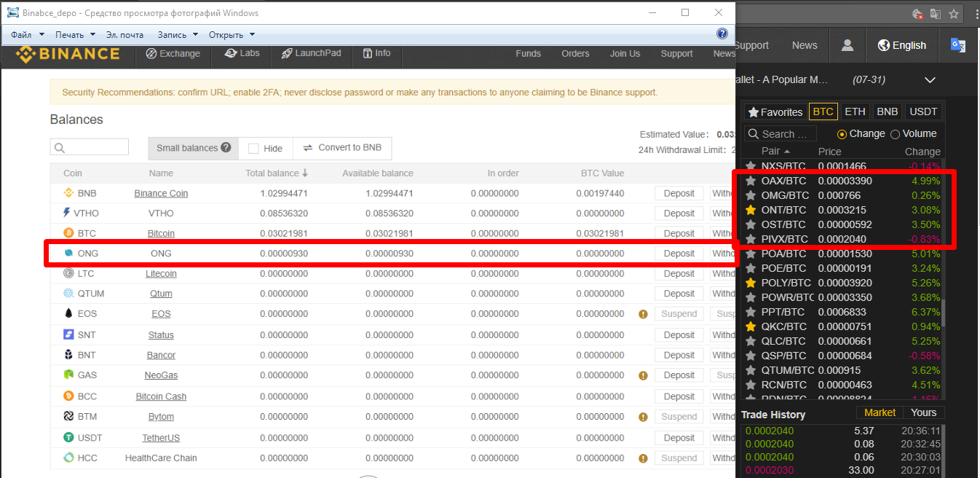Switch to the BNB market tab
Image resolution: width=980 pixels, height=478 pixels.
[x=887, y=111]
